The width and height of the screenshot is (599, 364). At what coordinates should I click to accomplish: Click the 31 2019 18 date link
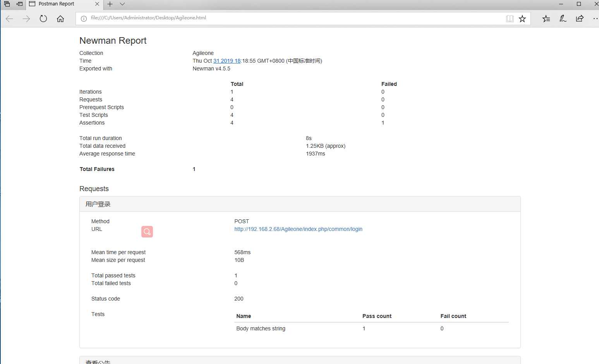[227, 61]
